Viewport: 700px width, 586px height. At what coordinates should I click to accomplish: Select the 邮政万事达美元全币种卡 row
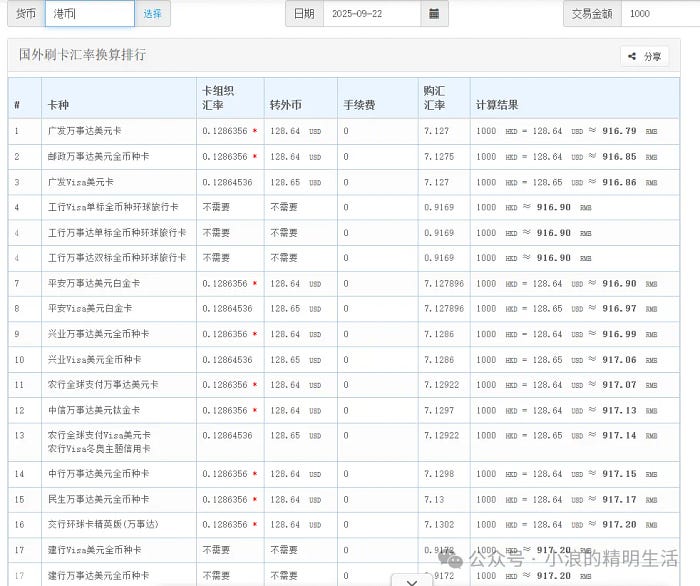344,157
